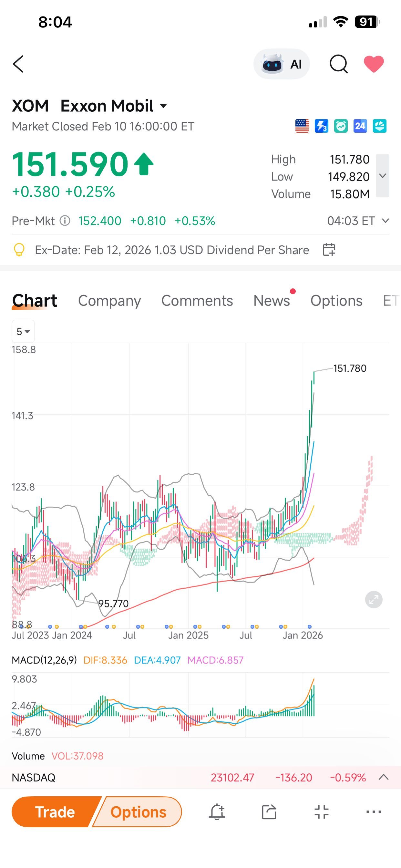Add dividend date via calendar icon
401x868 pixels.
point(329,250)
